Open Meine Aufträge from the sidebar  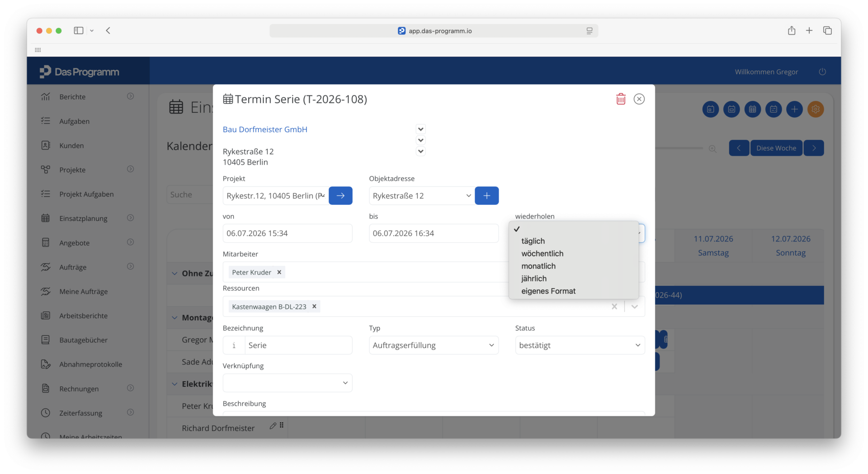[x=84, y=291]
